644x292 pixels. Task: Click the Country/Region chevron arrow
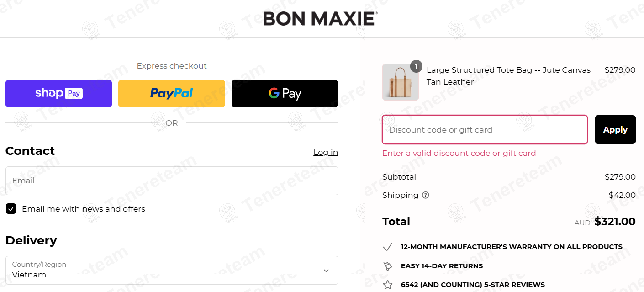point(326,271)
